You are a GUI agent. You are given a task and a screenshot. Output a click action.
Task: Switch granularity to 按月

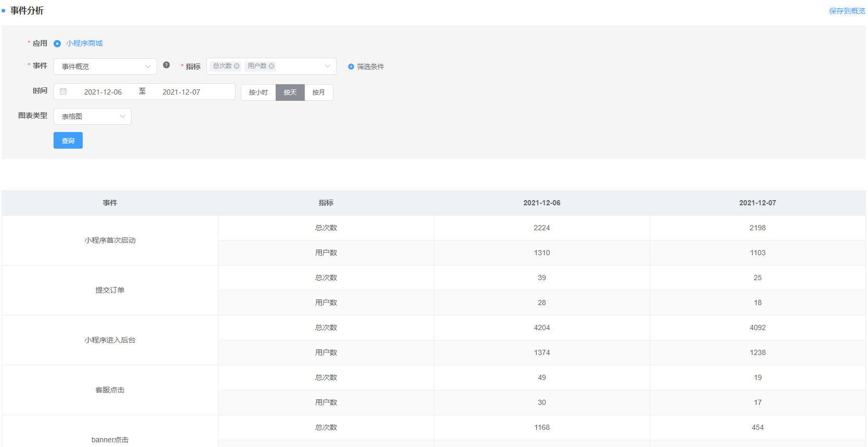319,93
